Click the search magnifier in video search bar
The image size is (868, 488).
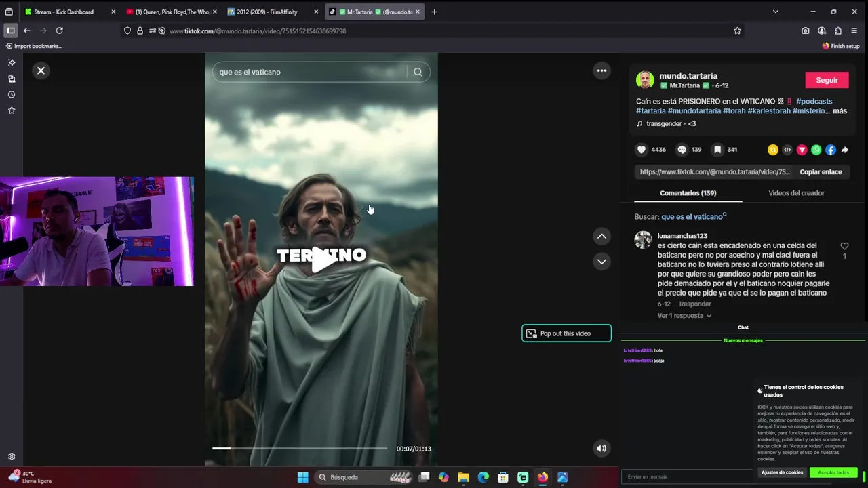[x=418, y=72]
